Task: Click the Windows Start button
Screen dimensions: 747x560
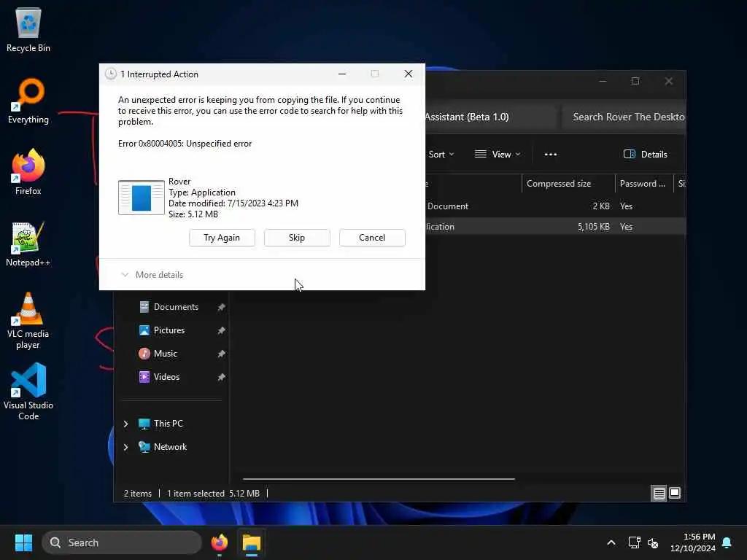Action: pos(23,542)
